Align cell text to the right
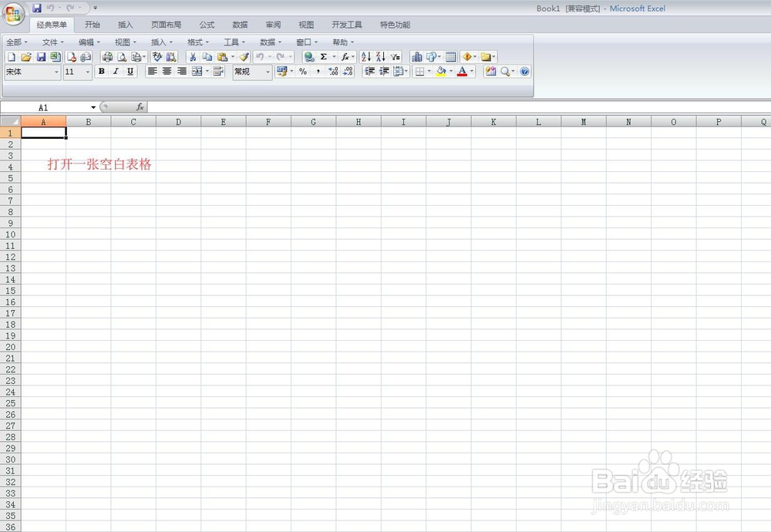The image size is (771, 532). [182, 72]
